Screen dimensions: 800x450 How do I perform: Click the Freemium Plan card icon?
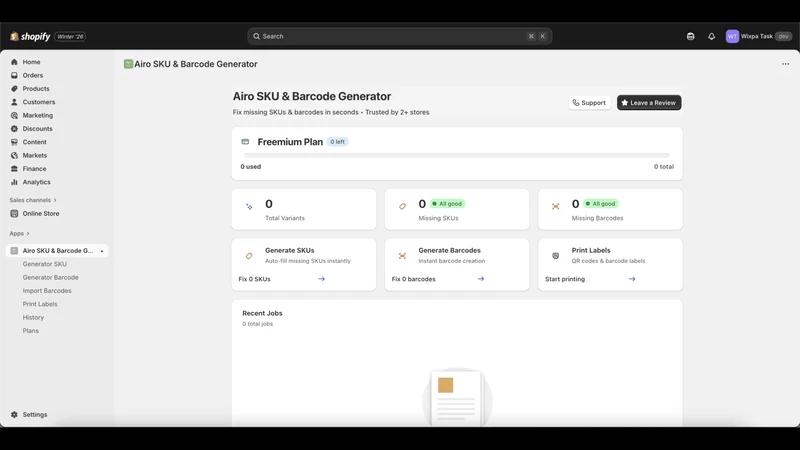coord(245,141)
